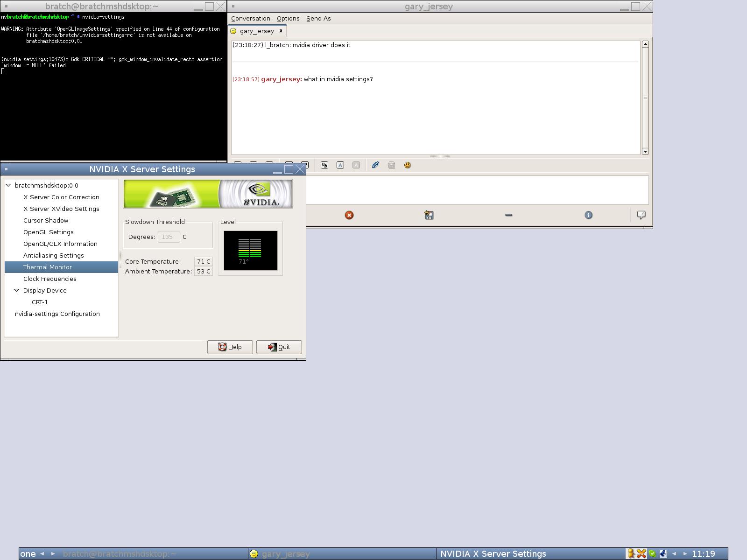Click the thermal level gauge

pyautogui.click(x=251, y=251)
